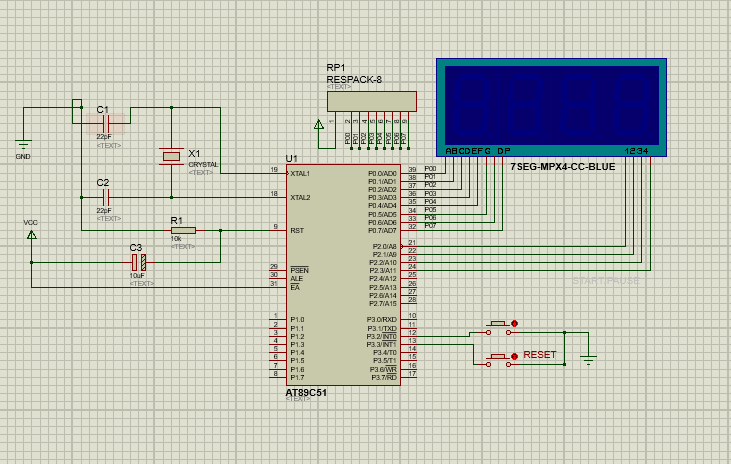
Task: Click the U1 reference label
Action: pos(291,159)
